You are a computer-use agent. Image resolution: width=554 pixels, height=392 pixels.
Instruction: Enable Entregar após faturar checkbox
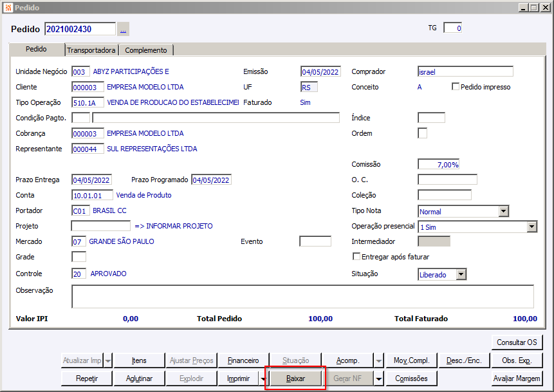[x=356, y=257]
